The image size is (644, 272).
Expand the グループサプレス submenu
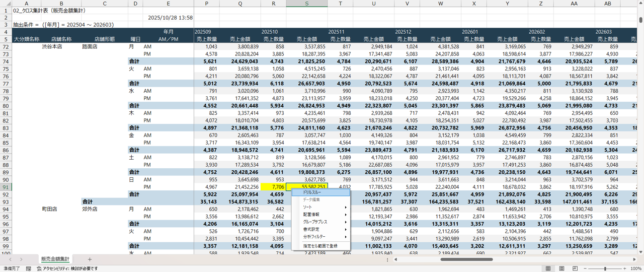315,222
